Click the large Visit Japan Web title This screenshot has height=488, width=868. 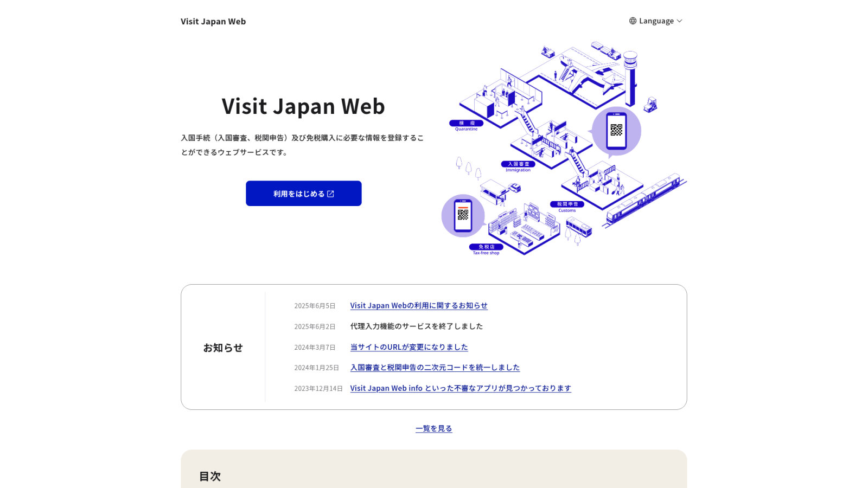pyautogui.click(x=303, y=106)
